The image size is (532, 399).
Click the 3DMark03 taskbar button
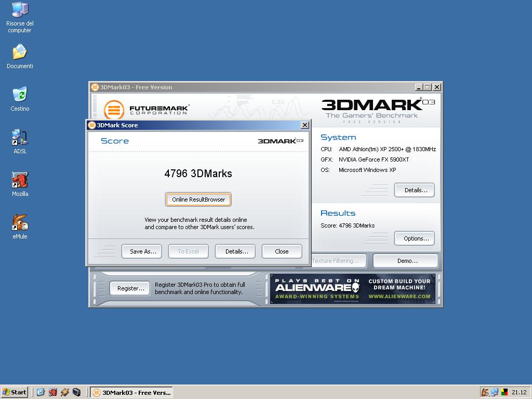(131, 393)
